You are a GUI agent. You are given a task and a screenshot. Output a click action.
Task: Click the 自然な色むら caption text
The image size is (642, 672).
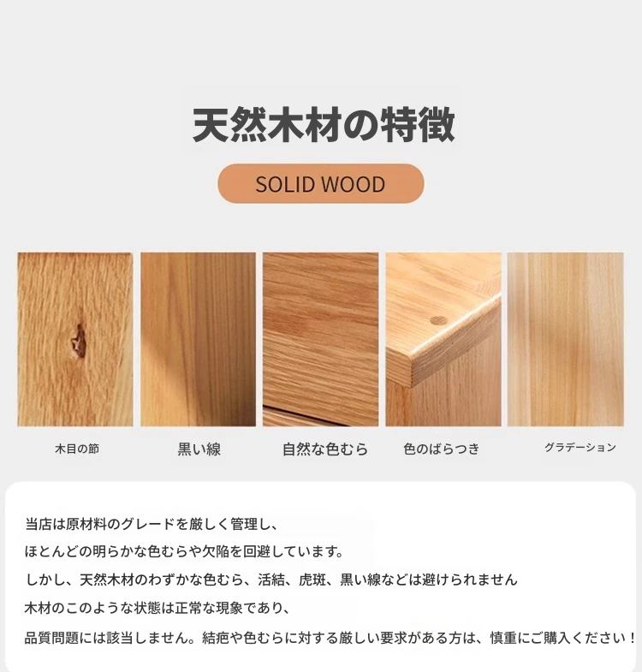click(x=325, y=449)
